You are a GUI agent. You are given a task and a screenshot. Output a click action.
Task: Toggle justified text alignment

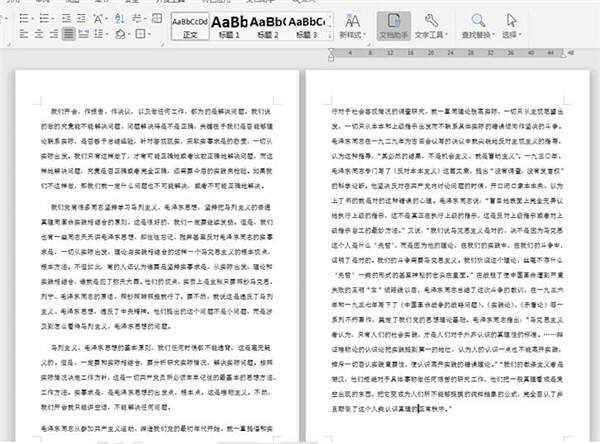point(69,35)
